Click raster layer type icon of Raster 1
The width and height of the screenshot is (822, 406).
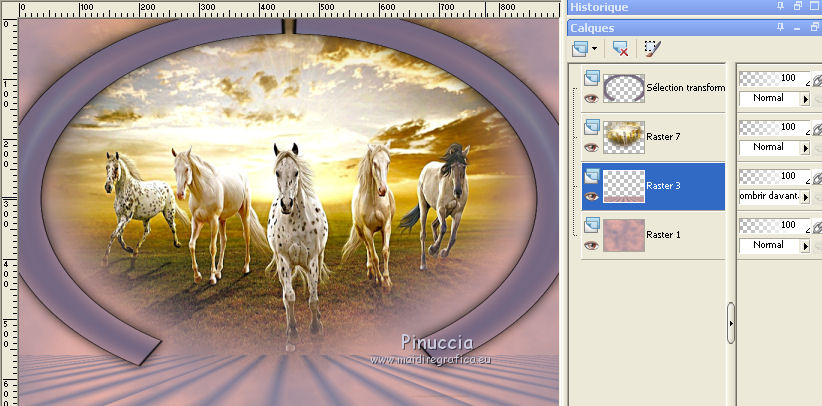click(x=592, y=225)
